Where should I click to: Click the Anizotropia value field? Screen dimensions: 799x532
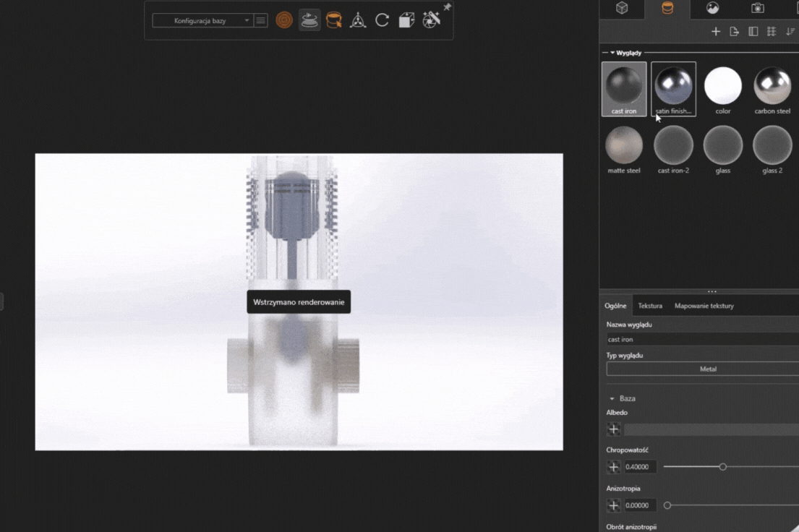[639, 505]
